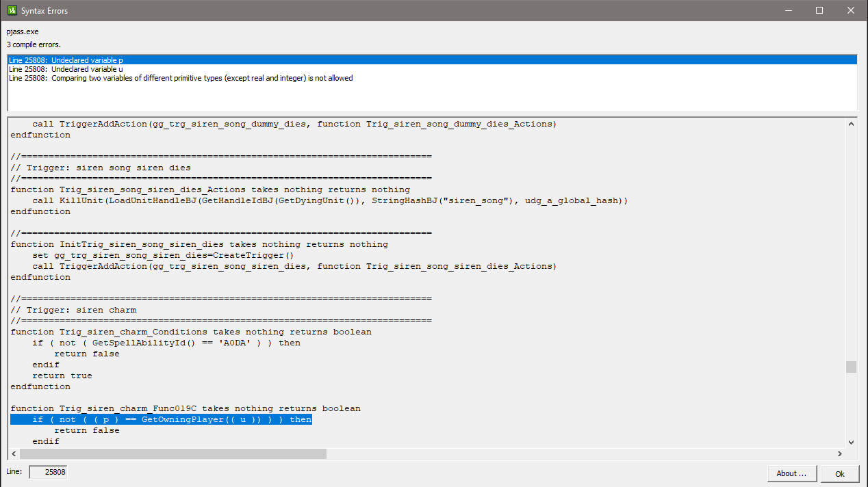Click 'function InitTrig_siren_song_siren_dies' line
868x487 pixels.
(x=199, y=244)
